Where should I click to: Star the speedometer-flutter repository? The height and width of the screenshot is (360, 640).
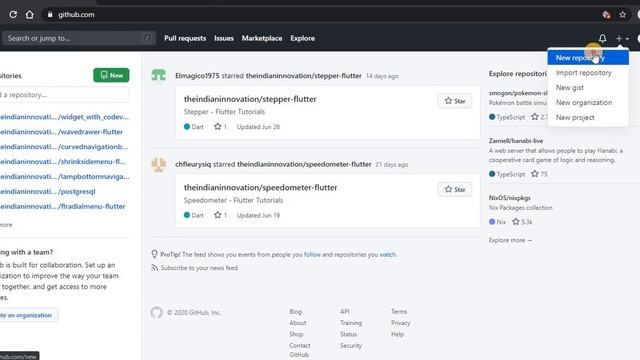click(x=455, y=189)
